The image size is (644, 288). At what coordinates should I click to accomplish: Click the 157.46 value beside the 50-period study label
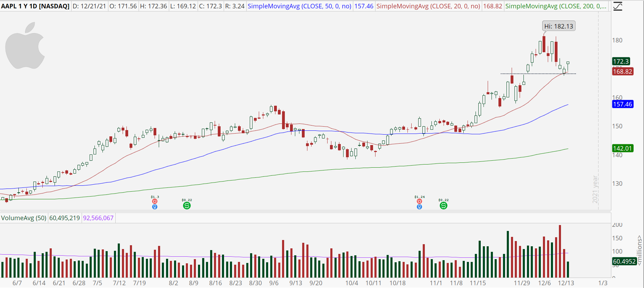tap(364, 6)
